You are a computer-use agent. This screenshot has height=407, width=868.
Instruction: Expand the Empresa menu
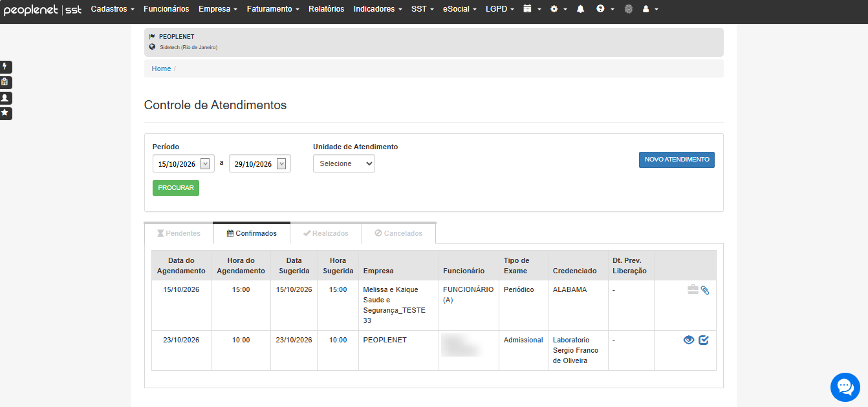[x=218, y=9]
